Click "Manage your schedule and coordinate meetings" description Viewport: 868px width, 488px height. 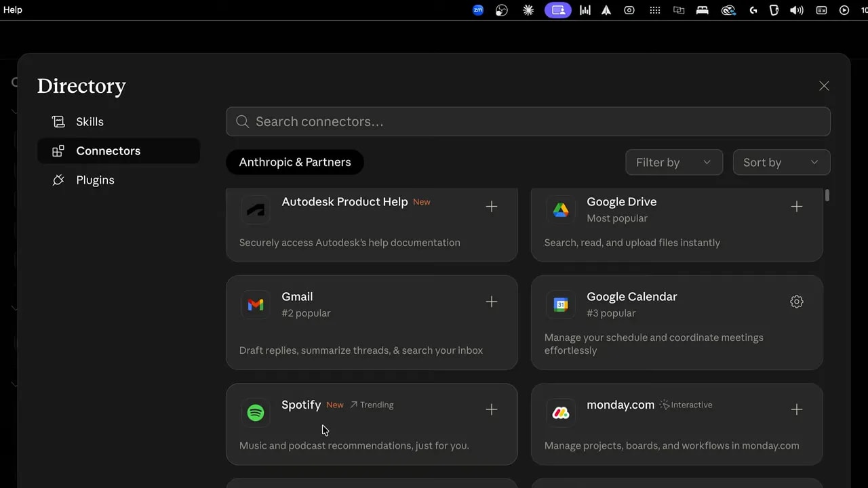[x=654, y=344]
